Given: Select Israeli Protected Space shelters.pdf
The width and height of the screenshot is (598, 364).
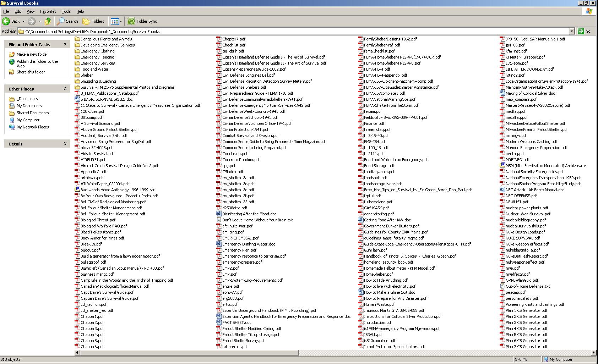Looking at the screenshot, I should (395, 347).
